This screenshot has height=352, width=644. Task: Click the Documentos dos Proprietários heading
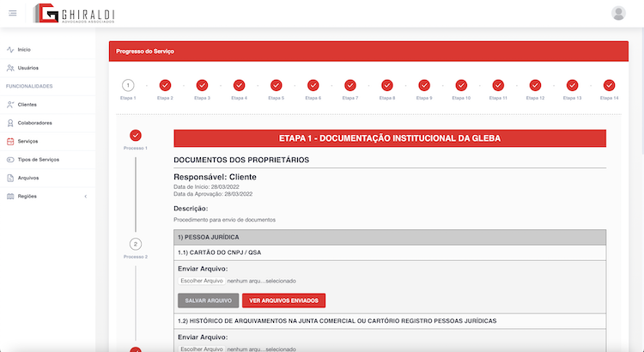click(241, 161)
